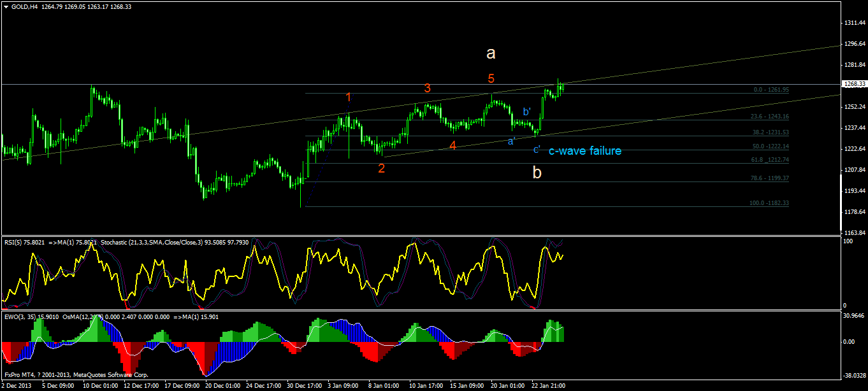
Task: Select the large white wave label a
Action: [491, 53]
